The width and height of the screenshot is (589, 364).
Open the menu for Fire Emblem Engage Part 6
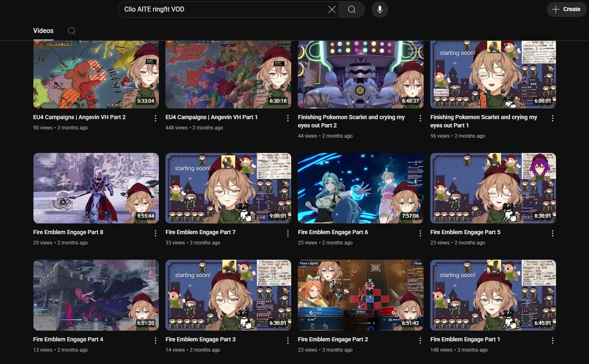(420, 233)
